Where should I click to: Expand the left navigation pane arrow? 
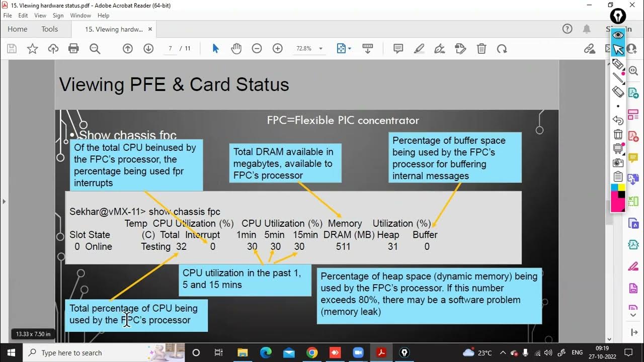click(4, 202)
